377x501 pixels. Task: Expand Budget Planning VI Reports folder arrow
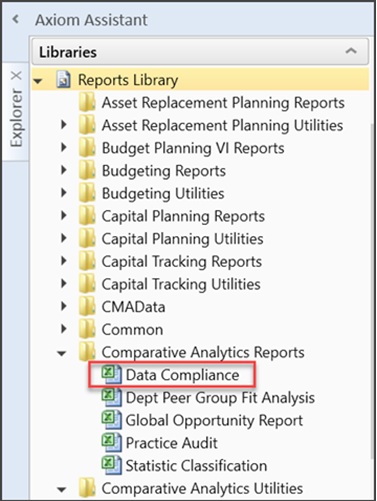click(x=64, y=147)
